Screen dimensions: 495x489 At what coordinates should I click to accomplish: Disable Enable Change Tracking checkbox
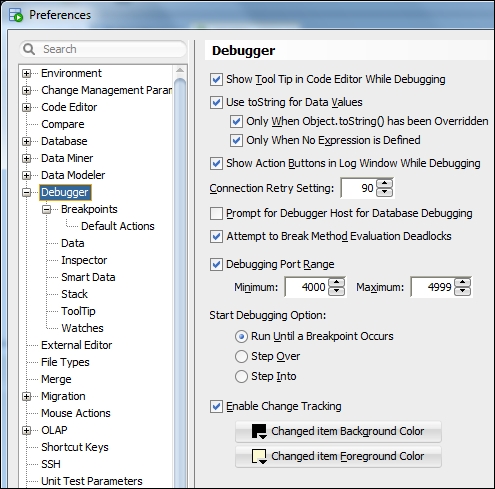(216, 407)
